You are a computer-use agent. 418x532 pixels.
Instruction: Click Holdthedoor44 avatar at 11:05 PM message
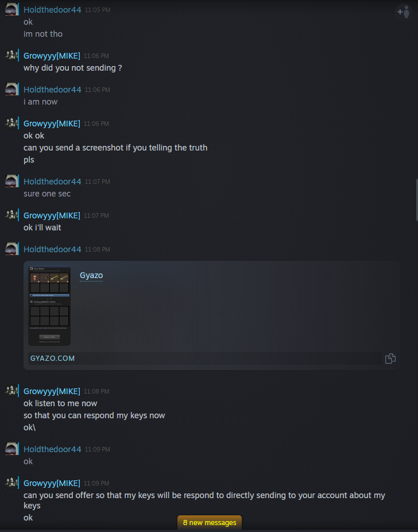tap(11, 10)
